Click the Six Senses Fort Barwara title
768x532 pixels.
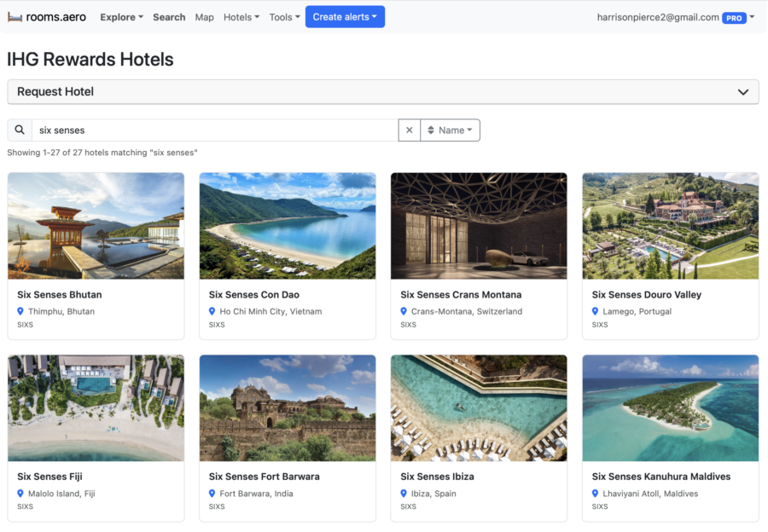click(x=264, y=477)
